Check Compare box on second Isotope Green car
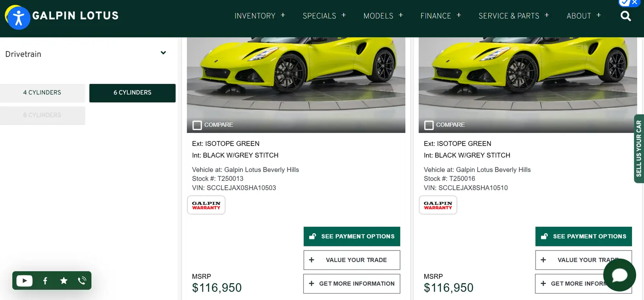The image size is (644, 300). coord(429,125)
